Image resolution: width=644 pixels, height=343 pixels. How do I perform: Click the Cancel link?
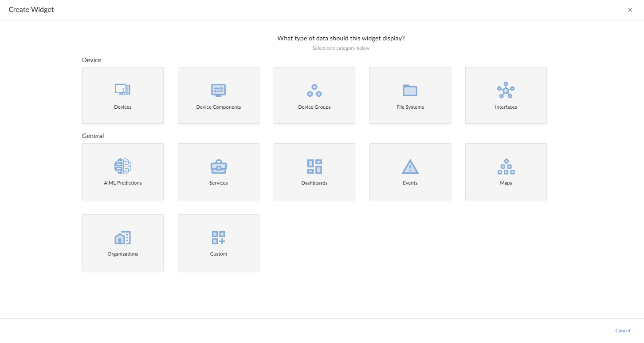(622, 331)
